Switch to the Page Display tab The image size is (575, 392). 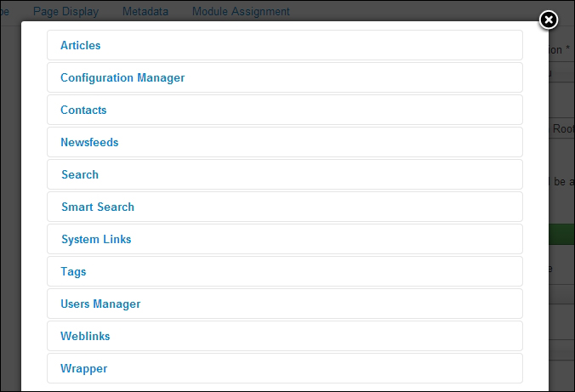pyautogui.click(x=65, y=12)
